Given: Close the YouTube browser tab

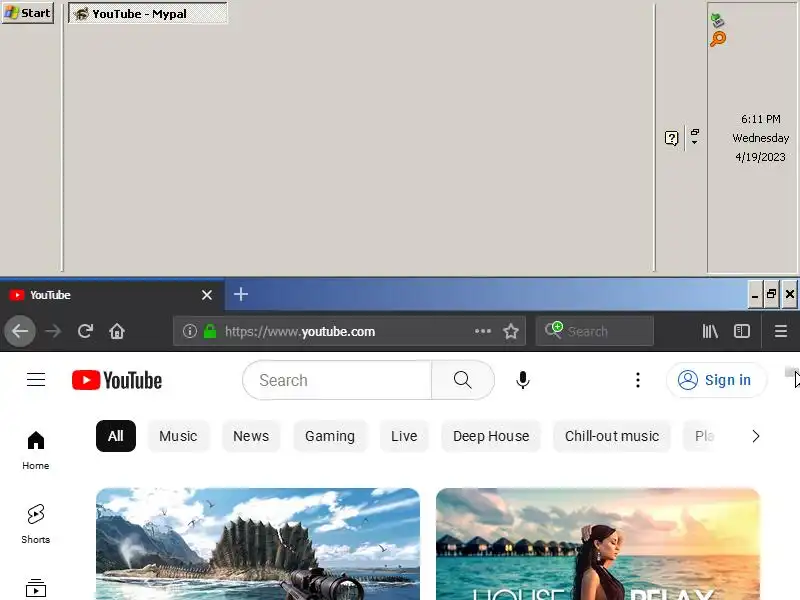Looking at the screenshot, I should [x=207, y=295].
